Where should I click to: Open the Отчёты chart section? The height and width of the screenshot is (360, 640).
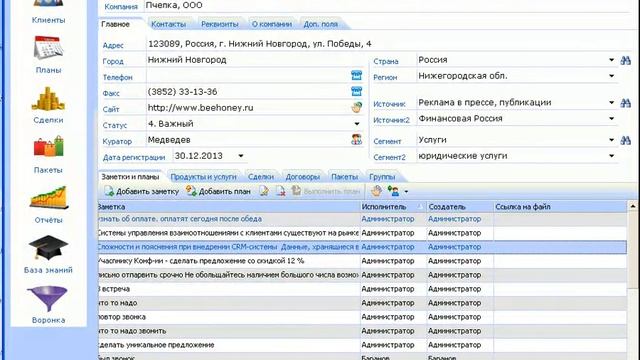(x=48, y=205)
